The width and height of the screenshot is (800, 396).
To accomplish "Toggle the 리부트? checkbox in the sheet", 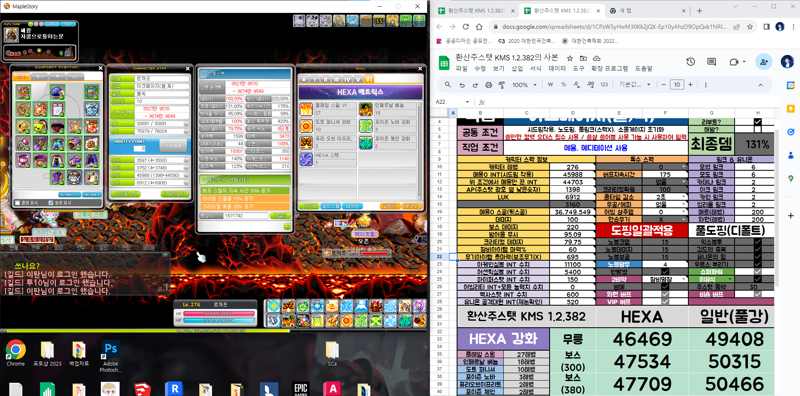I will click(x=757, y=121).
